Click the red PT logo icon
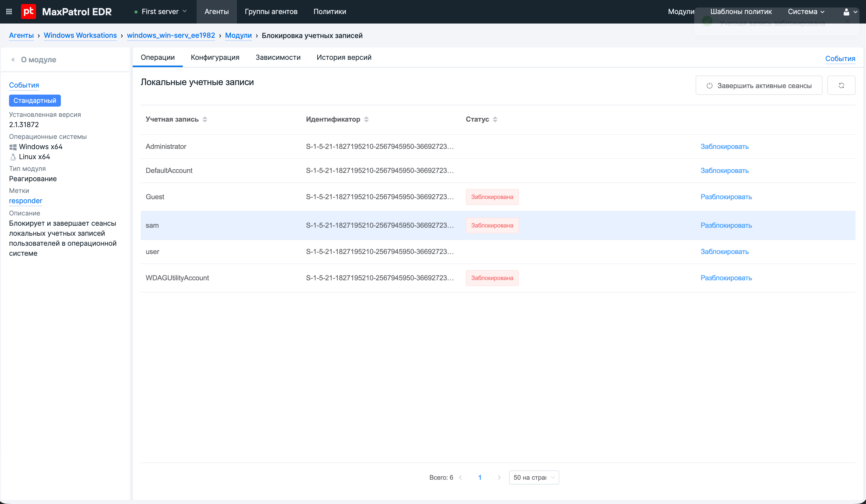The height and width of the screenshot is (504, 866). (29, 12)
